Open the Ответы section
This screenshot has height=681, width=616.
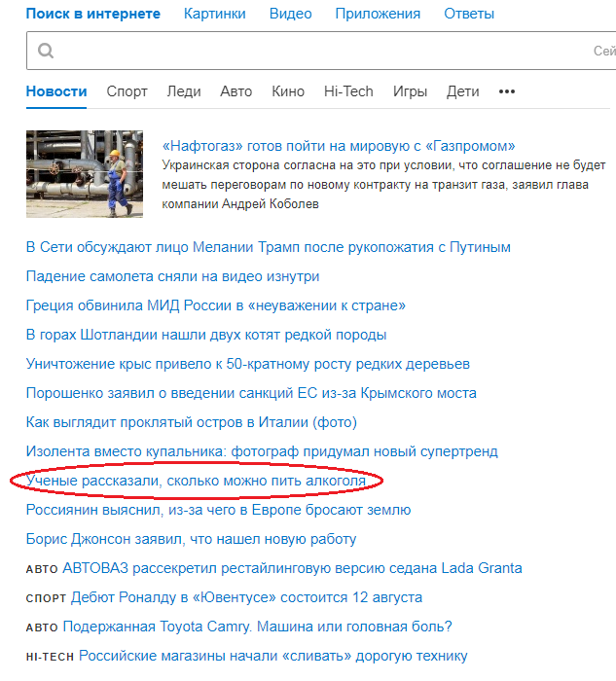point(469,14)
